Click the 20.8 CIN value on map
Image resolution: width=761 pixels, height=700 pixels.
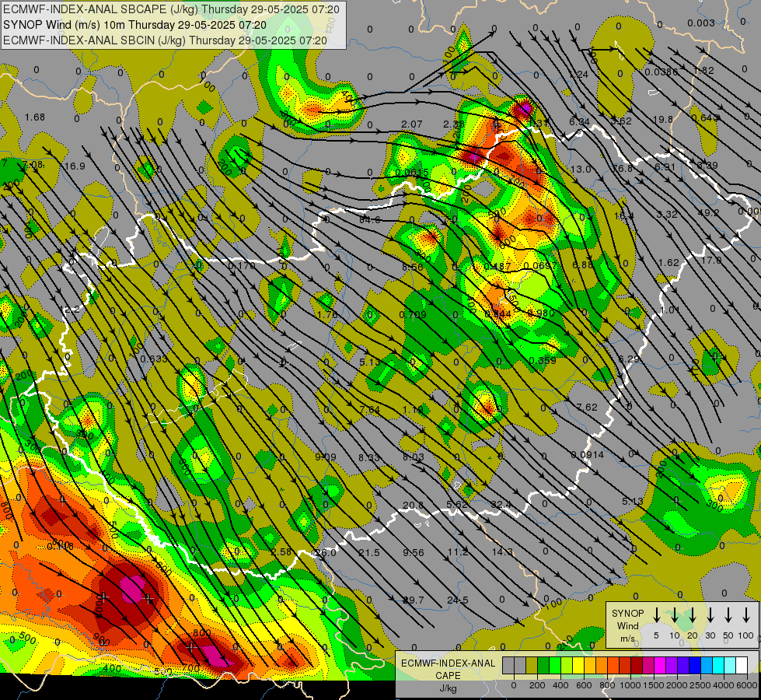click(413, 506)
